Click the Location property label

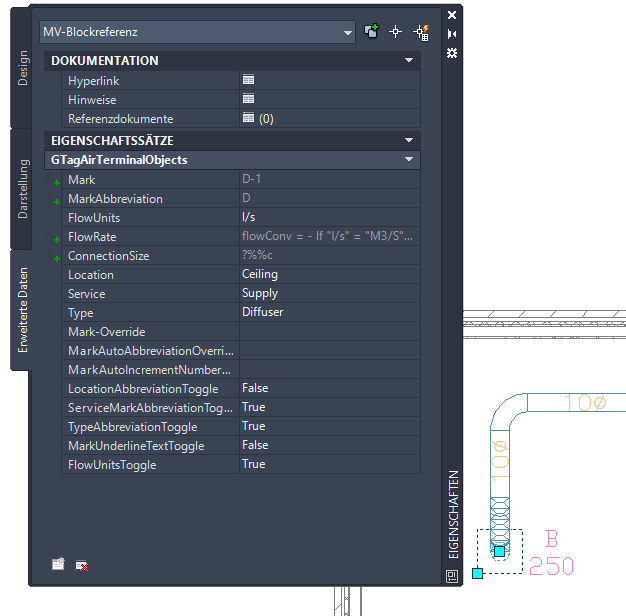tap(91, 275)
